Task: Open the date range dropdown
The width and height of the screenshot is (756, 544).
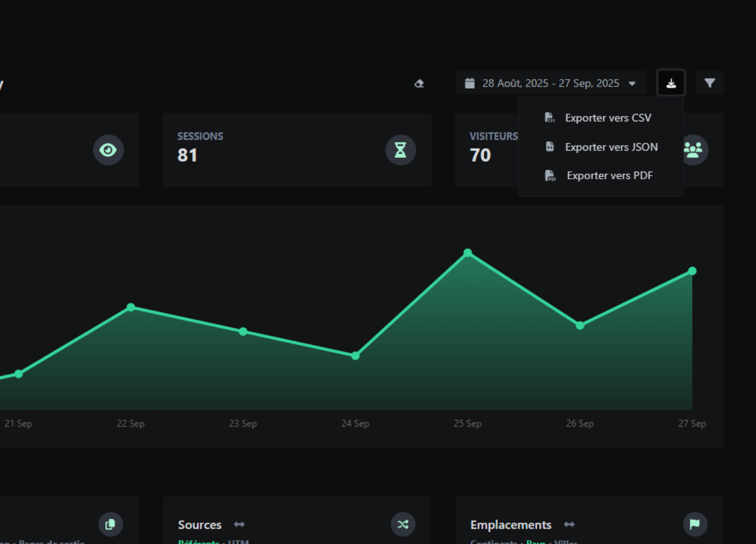Action: [550, 83]
